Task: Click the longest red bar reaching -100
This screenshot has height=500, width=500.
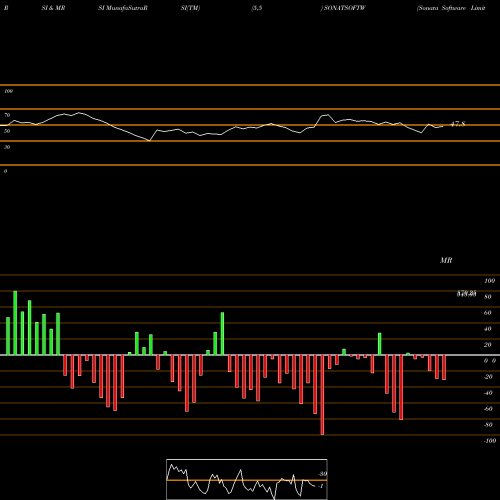Action: point(322,395)
